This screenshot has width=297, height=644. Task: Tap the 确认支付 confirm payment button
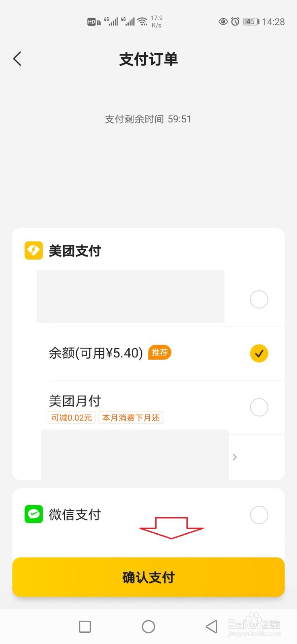[148, 577]
